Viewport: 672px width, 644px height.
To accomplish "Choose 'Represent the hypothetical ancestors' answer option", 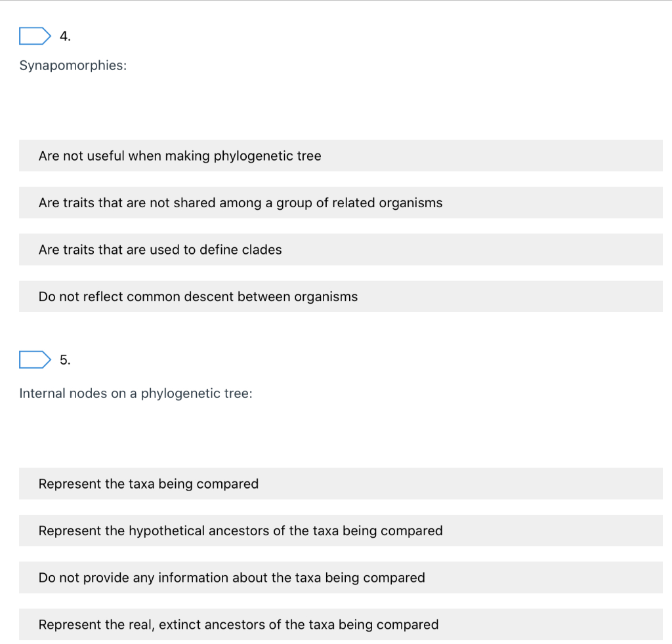I will [341, 531].
